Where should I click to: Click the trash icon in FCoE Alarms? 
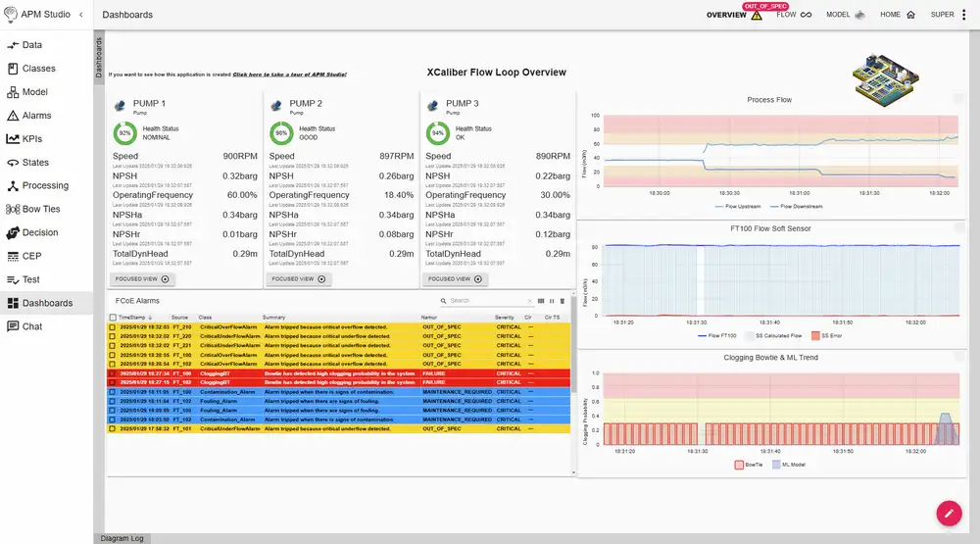point(563,301)
